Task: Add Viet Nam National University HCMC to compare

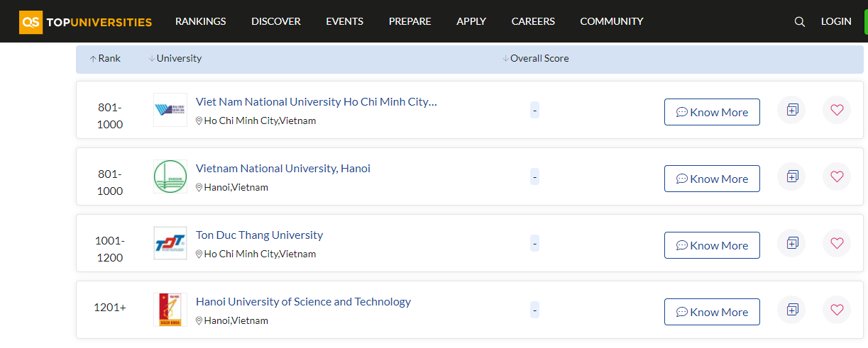Action: (x=792, y=110)
